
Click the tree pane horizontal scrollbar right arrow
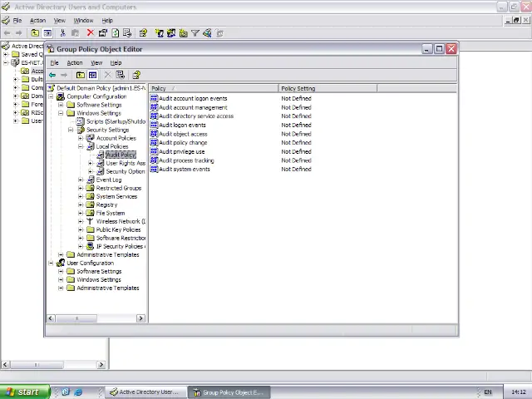(140, 318)
